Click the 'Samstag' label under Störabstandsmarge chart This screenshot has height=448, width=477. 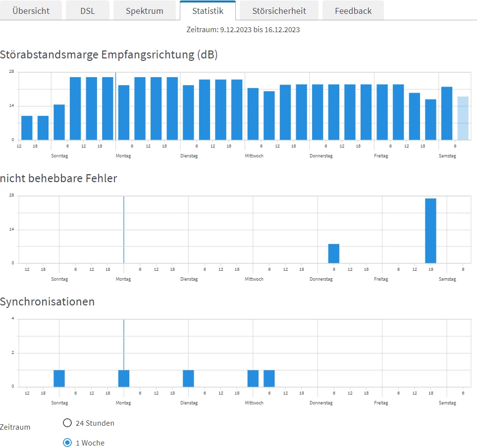coord(447,155)
